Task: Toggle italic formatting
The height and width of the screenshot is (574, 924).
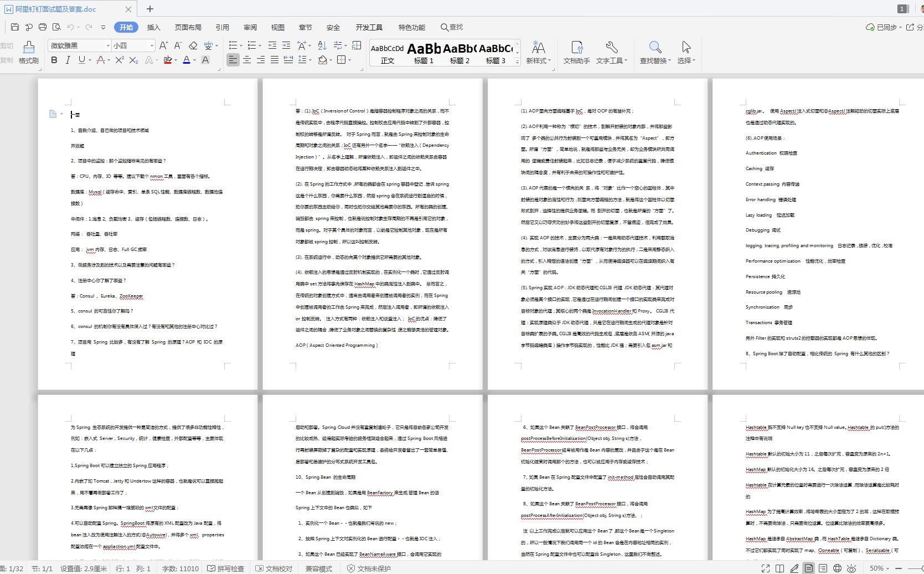Action: 68,60
